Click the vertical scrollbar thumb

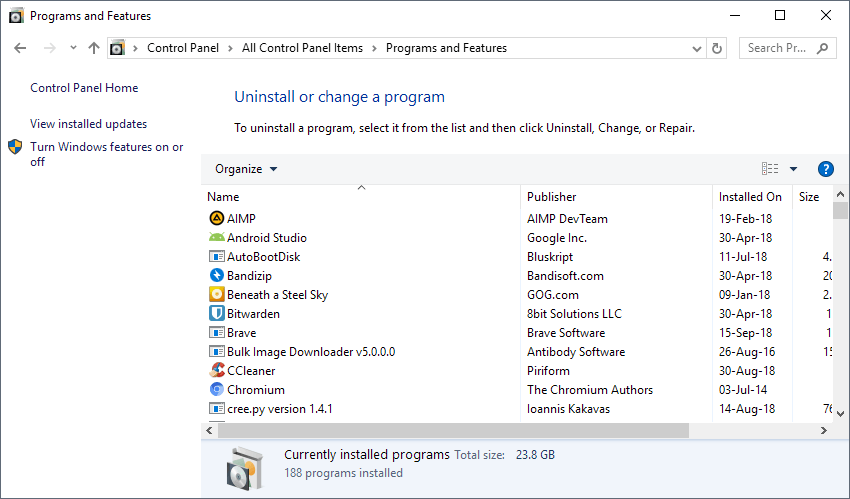(x=840, y=210)
